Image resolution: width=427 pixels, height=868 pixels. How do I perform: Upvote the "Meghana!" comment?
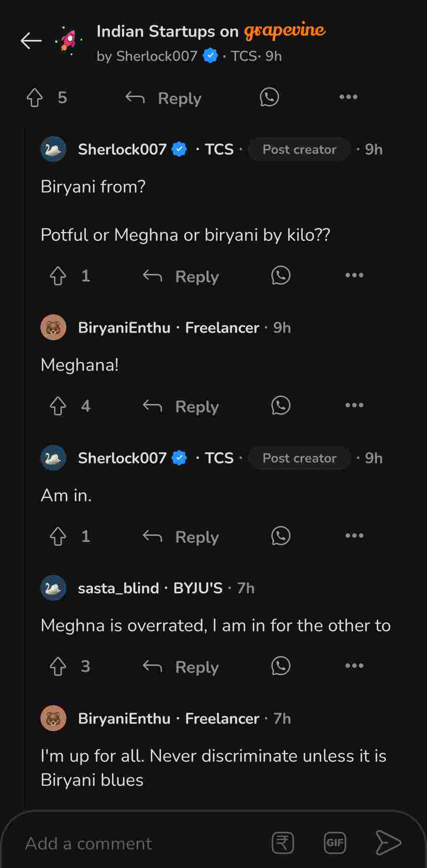point(58,406)
